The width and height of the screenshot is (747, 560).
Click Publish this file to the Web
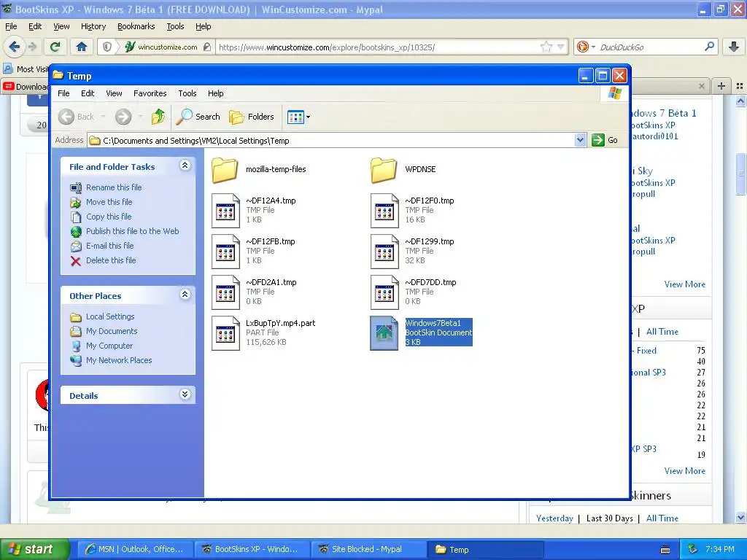(x=133, y=231)
